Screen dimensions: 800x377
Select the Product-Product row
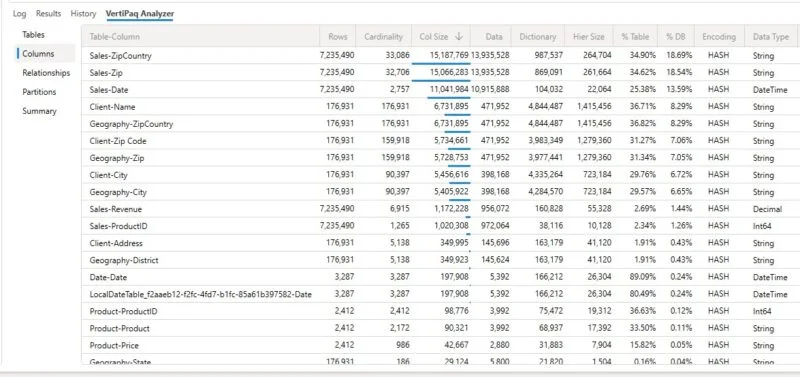point(440,329)
